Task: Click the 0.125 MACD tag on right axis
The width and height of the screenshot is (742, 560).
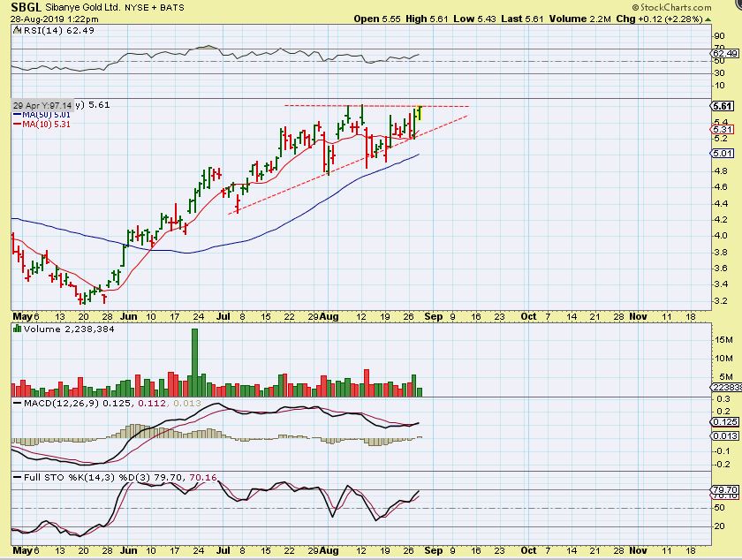Action: point(725,422)
